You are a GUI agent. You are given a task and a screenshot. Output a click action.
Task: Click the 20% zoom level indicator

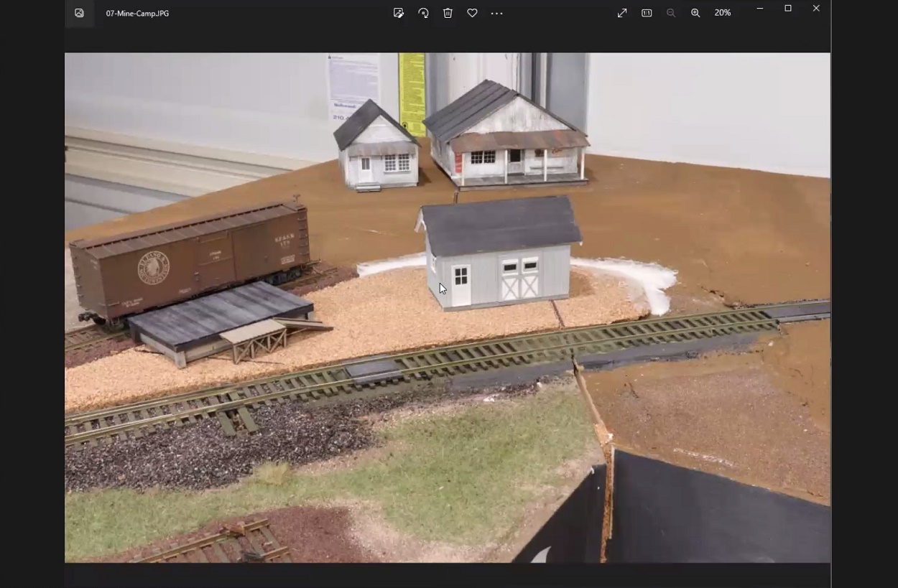click(723, 13)
